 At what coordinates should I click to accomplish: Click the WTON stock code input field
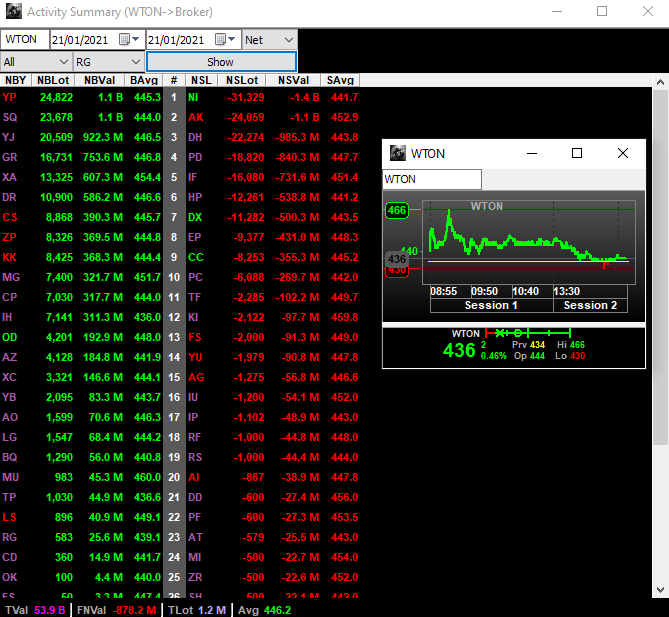point(25,39)
